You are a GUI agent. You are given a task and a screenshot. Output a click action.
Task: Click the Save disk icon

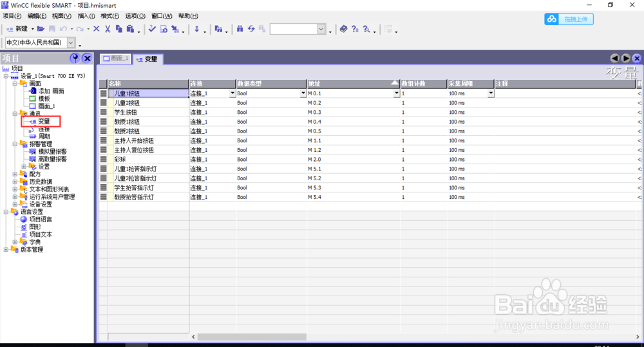point(52,29)
